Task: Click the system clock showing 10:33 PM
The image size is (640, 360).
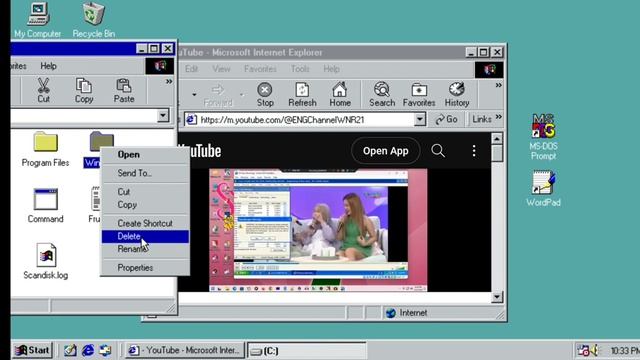Action: point(624,351)
